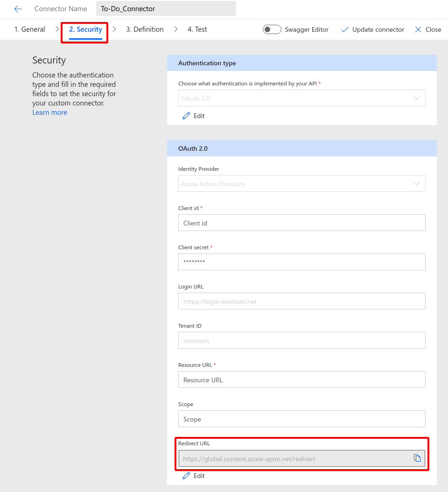Click pencil Edit icon under authentication type
This screenshot has width=448, height=492.
click(186, 116)
